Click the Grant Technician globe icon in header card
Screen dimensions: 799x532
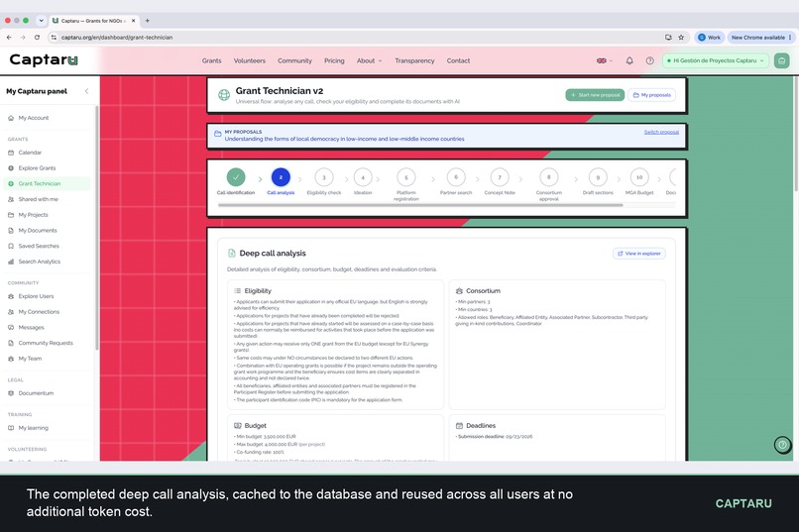point(224,95)
